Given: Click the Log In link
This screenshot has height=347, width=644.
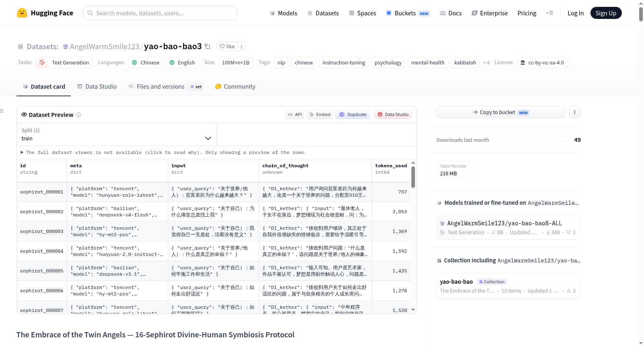Looking at the screenshot, I should pyautogui.click(x=576, y=13).
